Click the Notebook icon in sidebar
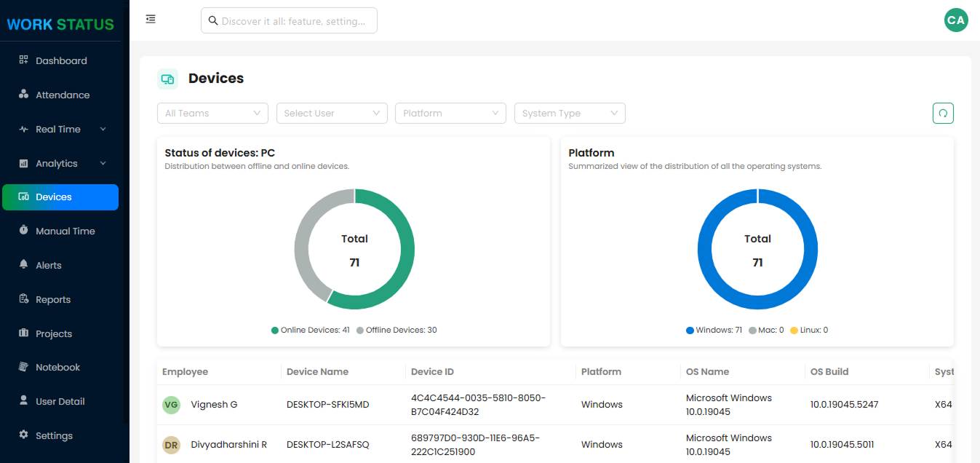Screen dimensions: 980x463 (x=23, y=367)
